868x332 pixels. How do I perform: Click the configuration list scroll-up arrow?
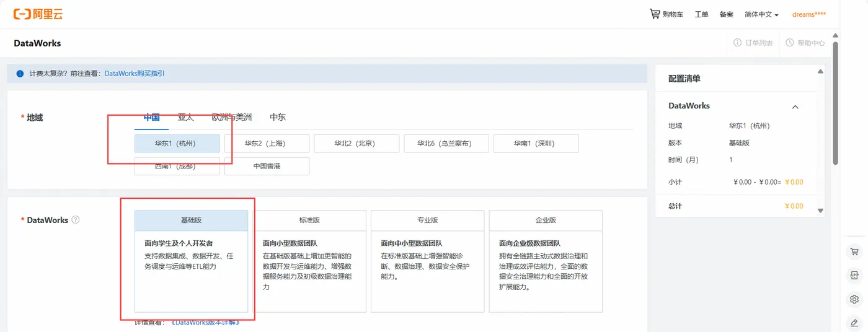tap(821, 71)
